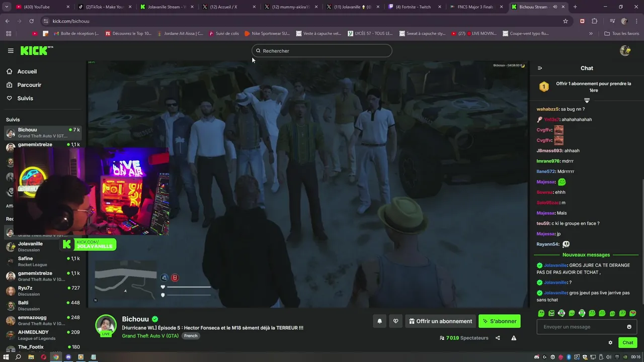644x362 pixels.
Task: Open Grand Theft Auto V (GTA) category link
Action: coord(150,336)
